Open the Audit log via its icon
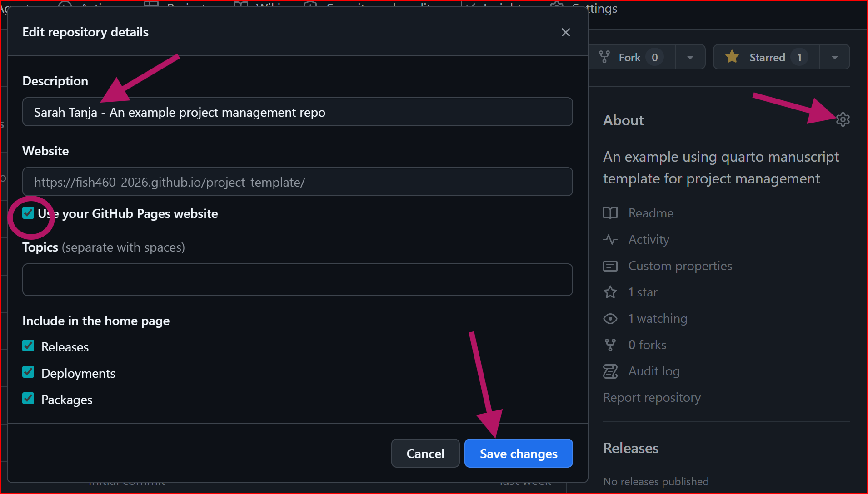Viewport: 868px width, 494px height. [610, 371]
